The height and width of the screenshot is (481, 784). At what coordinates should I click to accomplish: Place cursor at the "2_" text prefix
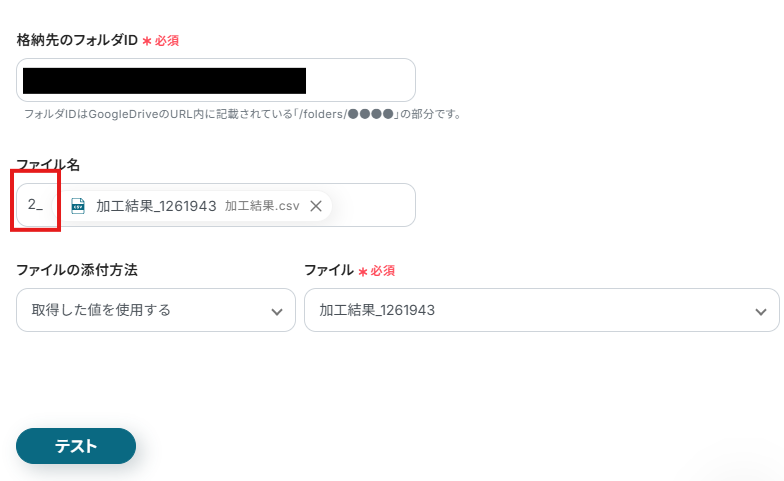click(x=35, y=205)
